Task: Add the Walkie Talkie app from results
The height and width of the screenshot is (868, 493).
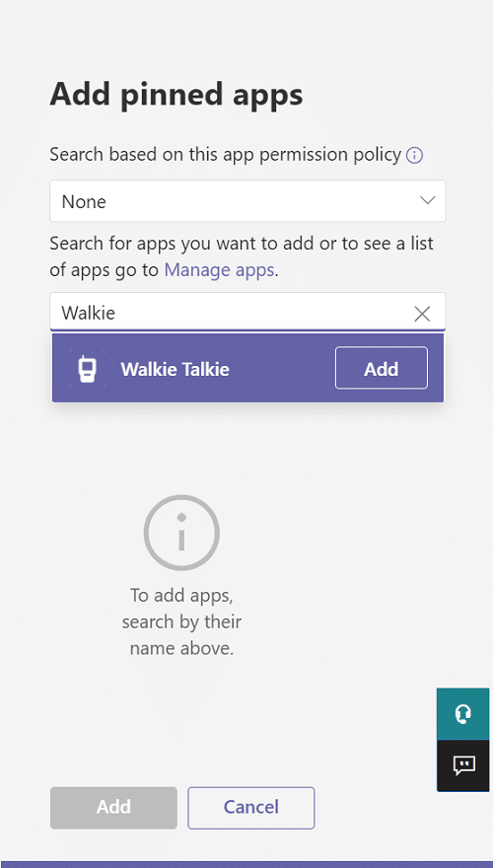Action: [382, 368]
